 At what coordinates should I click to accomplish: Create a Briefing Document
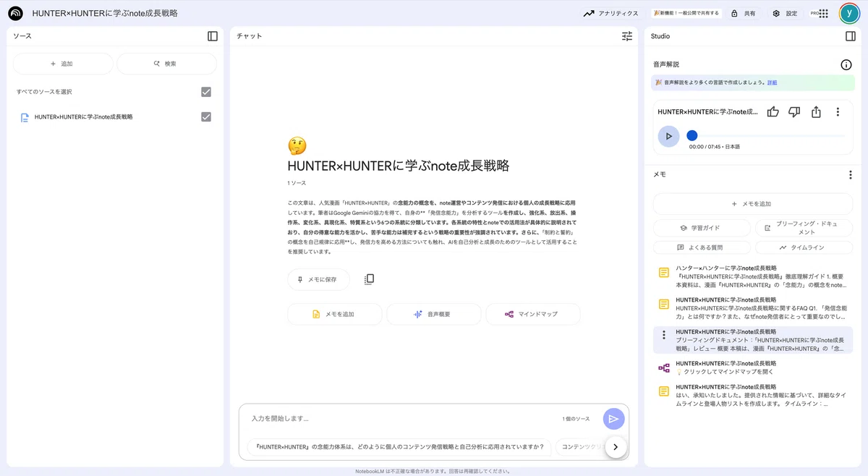pyautogui.click(x=804, y=228)
